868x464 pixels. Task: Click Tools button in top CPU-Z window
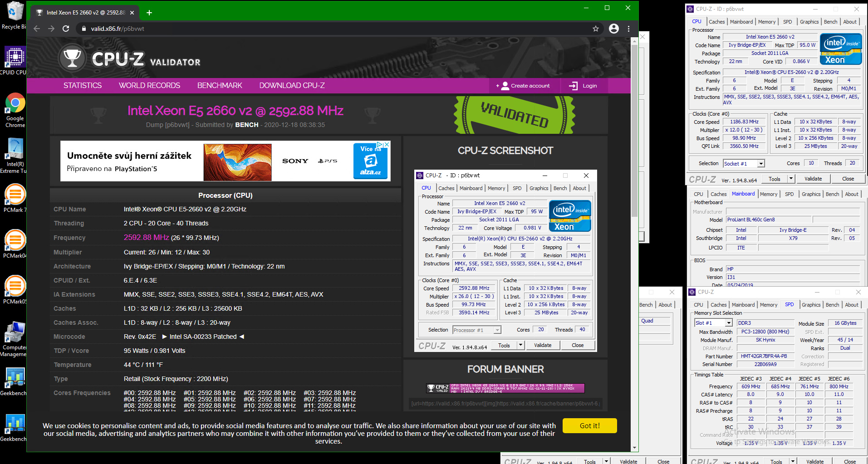click(x=775, y=179)
